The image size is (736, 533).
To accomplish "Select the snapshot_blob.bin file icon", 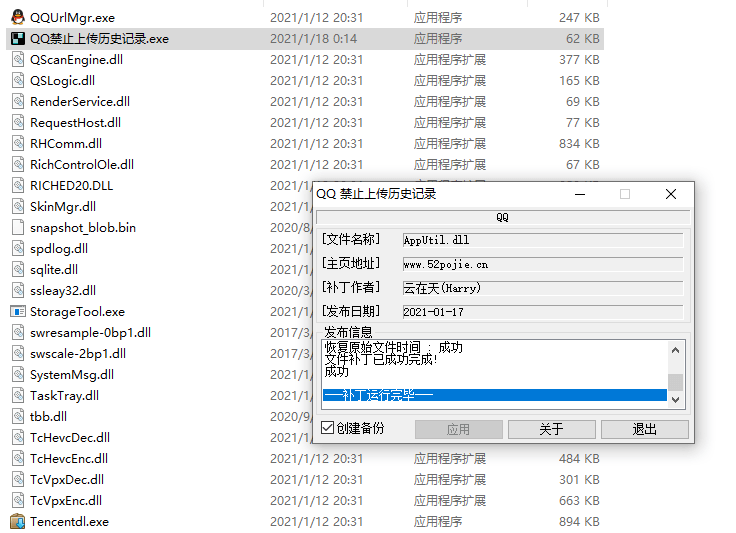I will (18, 227).
